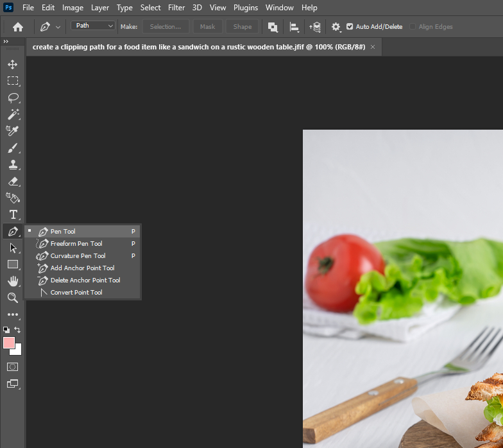The image size is (503, 448).
Task: Open the Layer menu
Action: tap(100, 8)
